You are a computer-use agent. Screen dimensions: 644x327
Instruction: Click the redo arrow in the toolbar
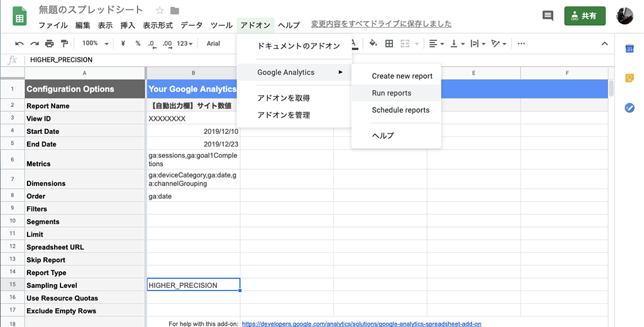pyautogui.click(x=34, y=43)
